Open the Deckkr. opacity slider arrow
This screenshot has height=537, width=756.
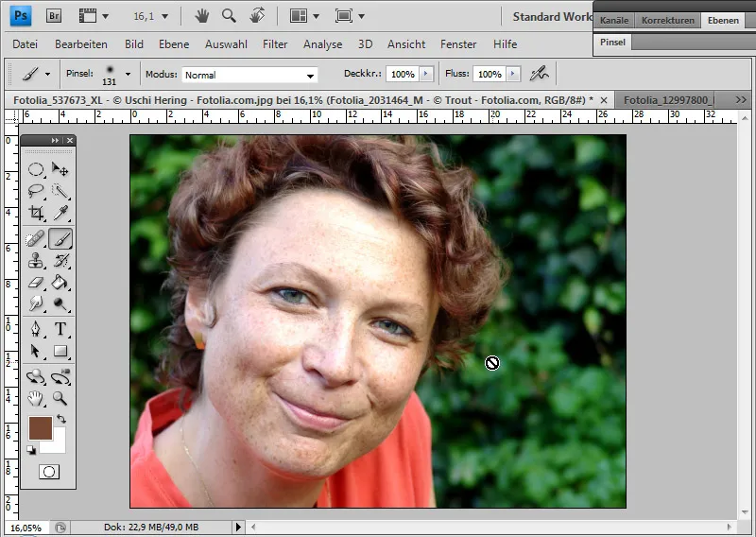(x=426, y=74)
